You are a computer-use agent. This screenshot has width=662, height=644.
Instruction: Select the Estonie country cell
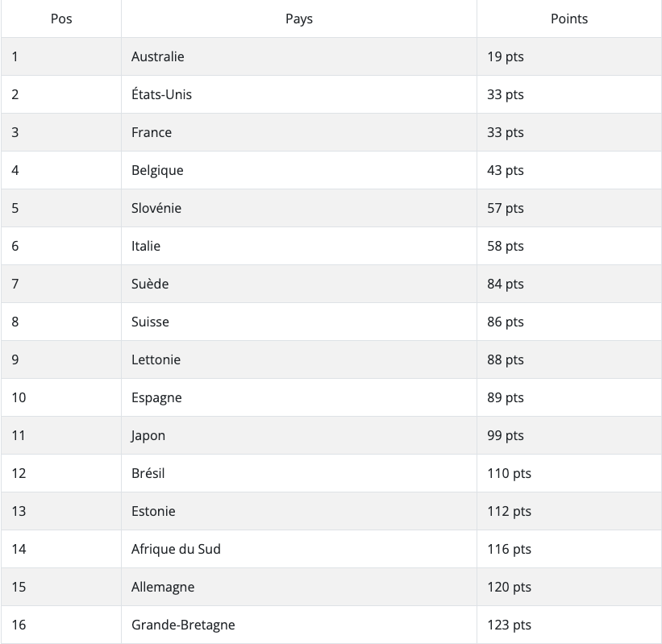(153, 511)
